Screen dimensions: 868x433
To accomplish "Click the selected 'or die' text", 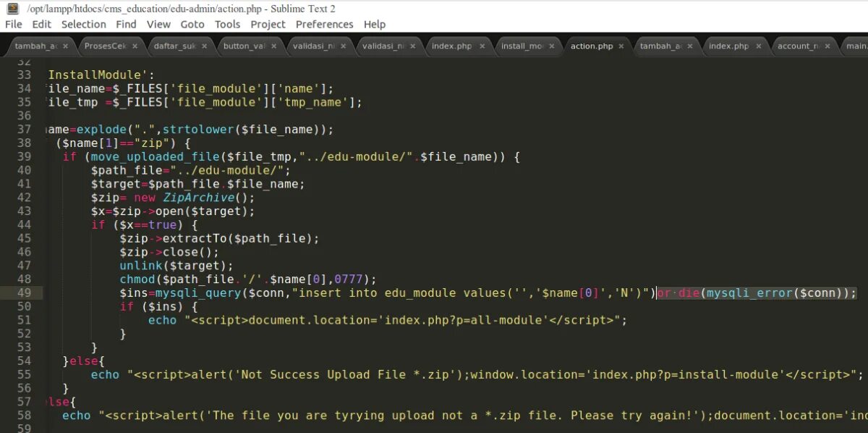I will click(x=677, y=293).
